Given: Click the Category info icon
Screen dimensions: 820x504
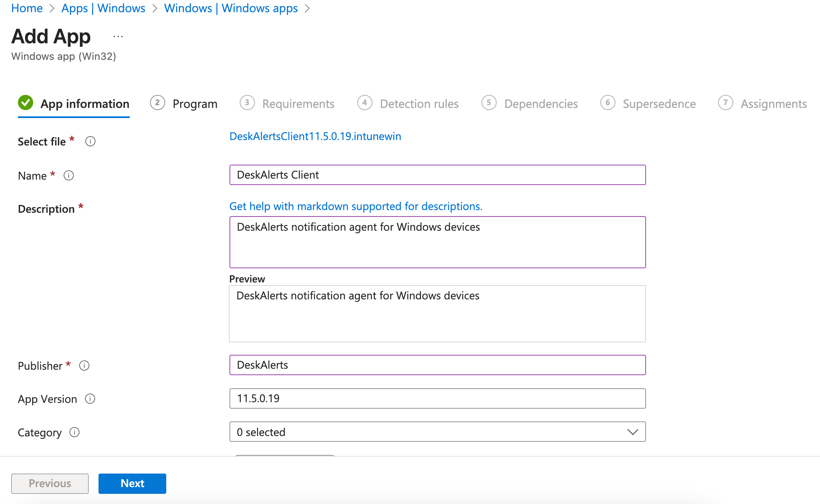Looking at the screenshot, I should [74, 432].
